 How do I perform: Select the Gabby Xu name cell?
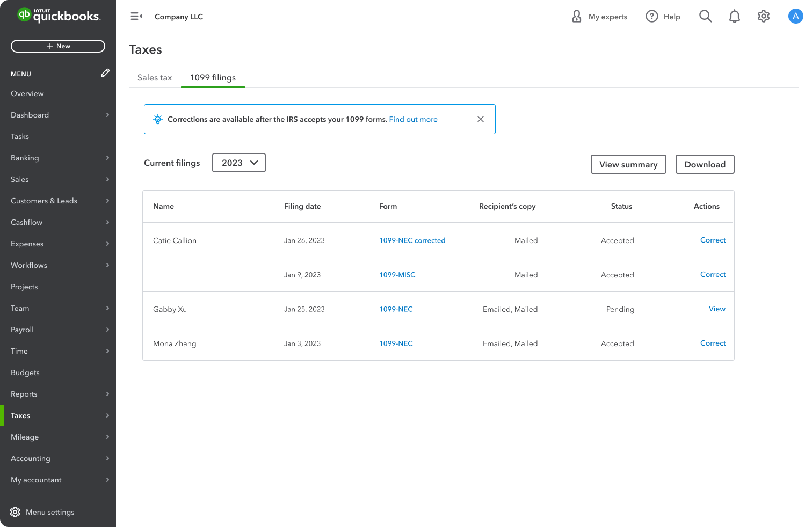pos(170,309)
